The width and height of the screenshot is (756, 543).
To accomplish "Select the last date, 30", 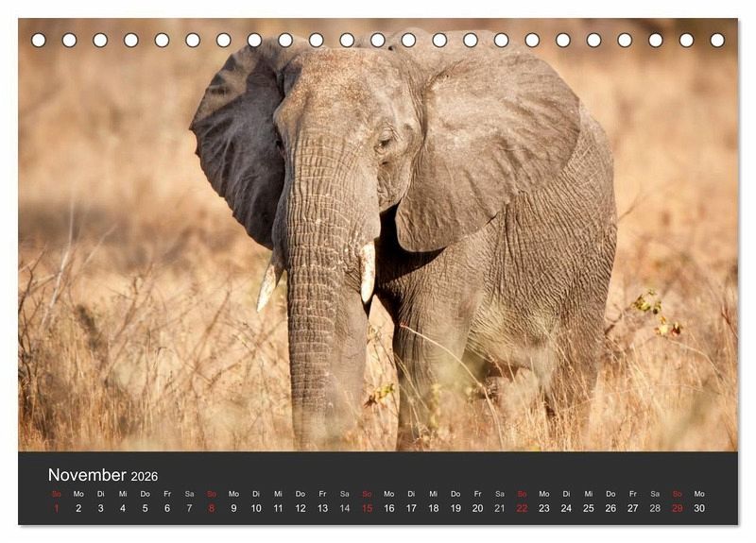I will pos(699,508).
